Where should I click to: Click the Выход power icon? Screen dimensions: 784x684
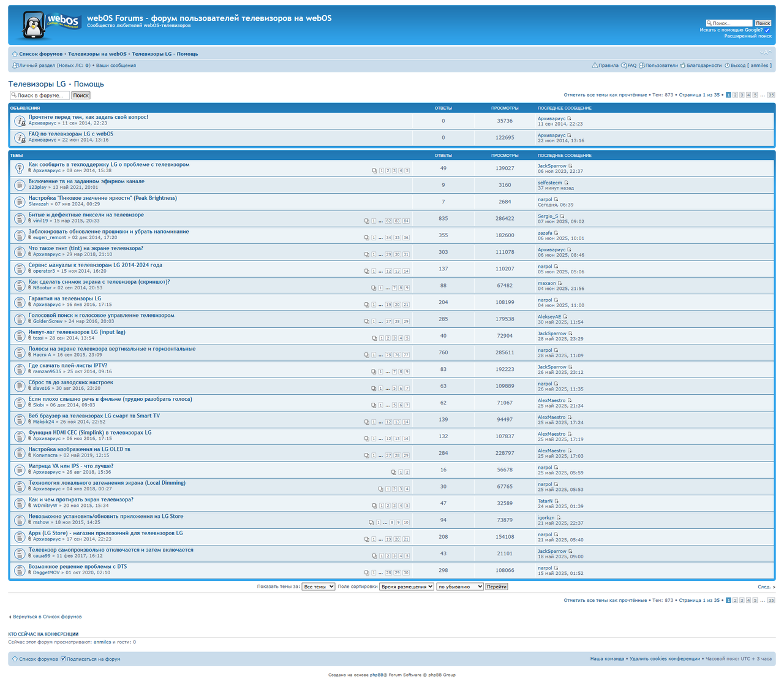pos(727,66)
